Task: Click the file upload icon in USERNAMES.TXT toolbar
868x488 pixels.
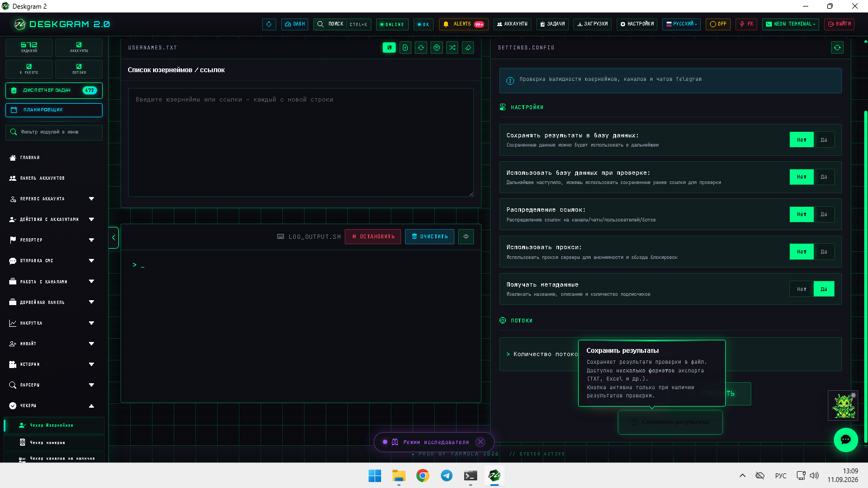Action: 405,48
